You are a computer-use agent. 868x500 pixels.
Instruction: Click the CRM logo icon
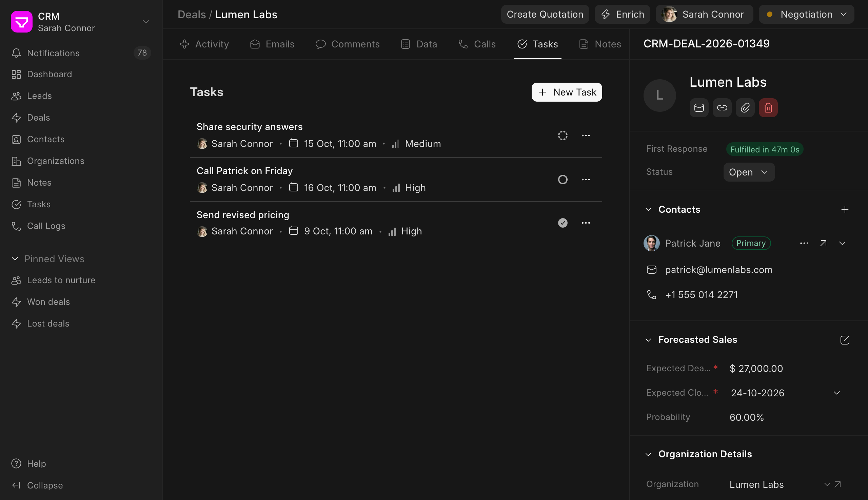(22, 22)
